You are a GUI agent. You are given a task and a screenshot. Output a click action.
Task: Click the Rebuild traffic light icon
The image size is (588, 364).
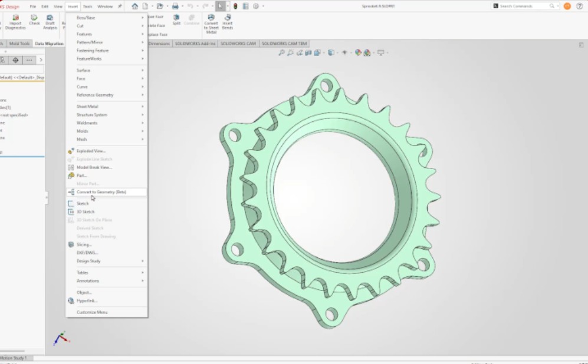tap(235, 6)
